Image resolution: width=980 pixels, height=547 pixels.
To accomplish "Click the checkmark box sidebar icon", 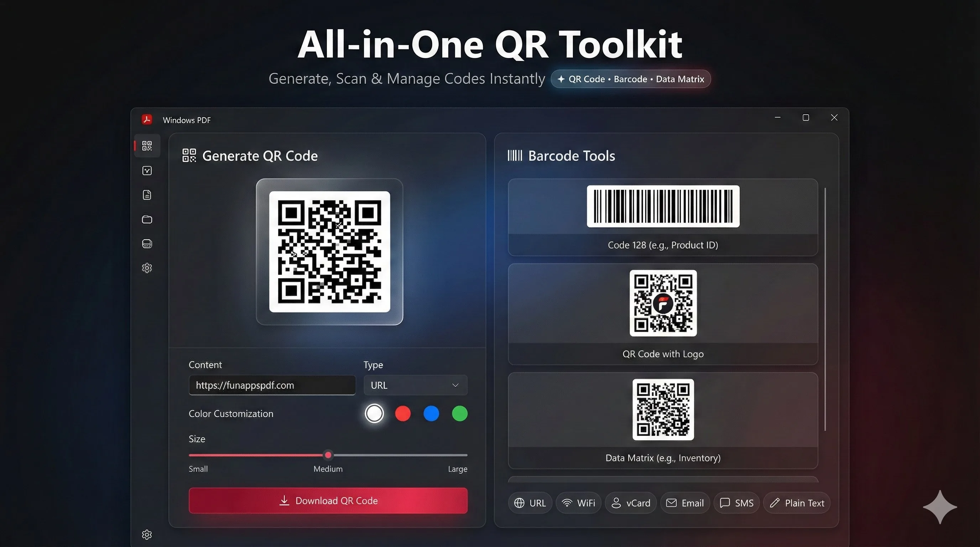I will coord(147,171).
